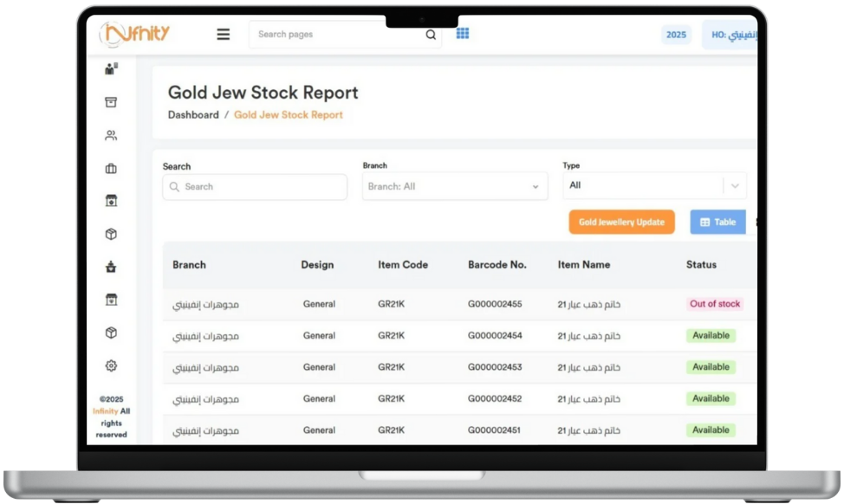
Task: Click the Out of stock status badge
Action: [x=715, y=304]
